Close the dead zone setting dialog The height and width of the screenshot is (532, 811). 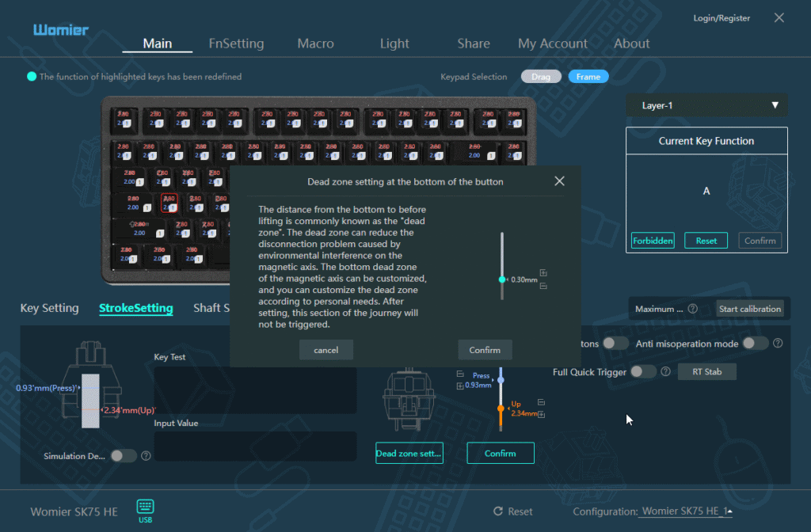point(559,181)
